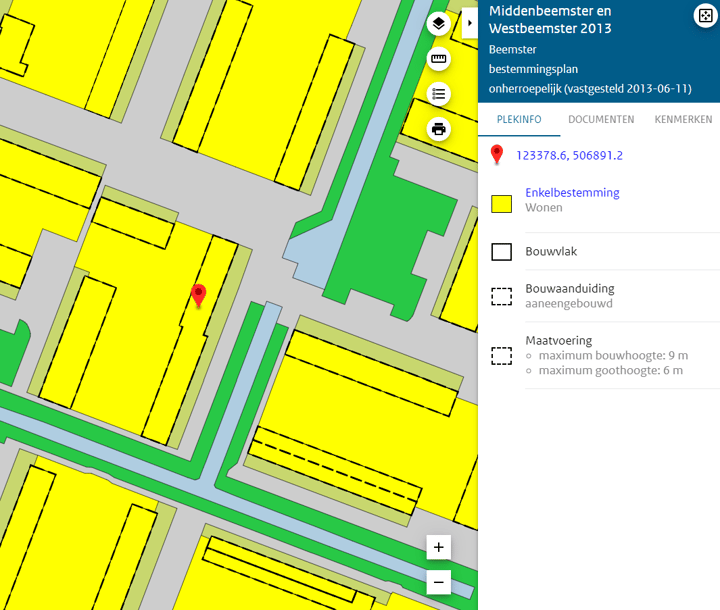The image size is (720, 610).
Task: Click the Middenbeemster en Westbeemster 2013 title
Action: point(564,20)
